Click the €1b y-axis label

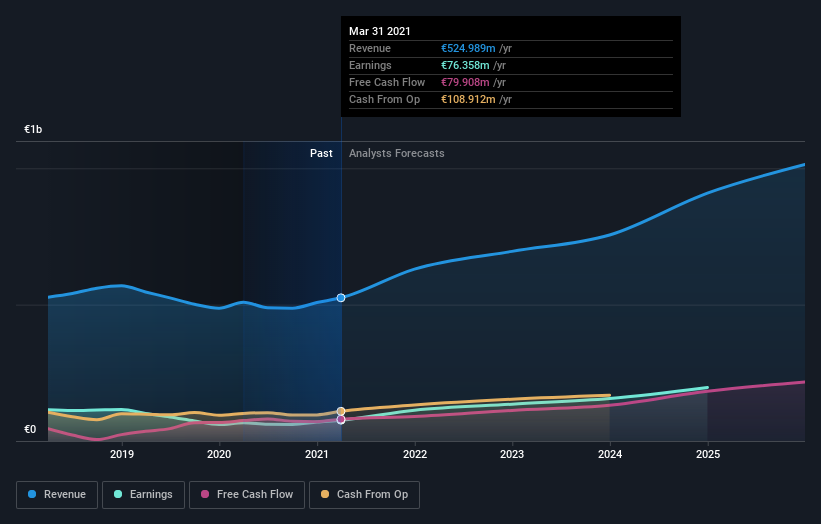click(33, 129)
